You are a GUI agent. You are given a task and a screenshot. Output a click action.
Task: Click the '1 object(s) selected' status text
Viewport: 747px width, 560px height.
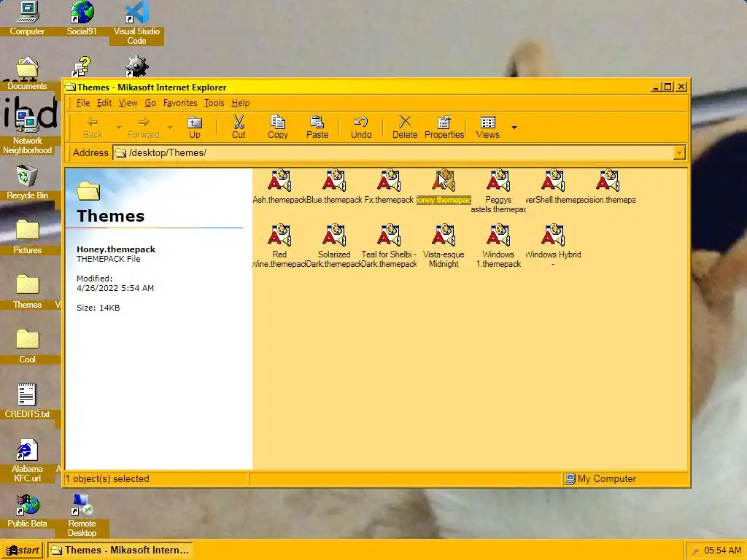coord(107,479)
